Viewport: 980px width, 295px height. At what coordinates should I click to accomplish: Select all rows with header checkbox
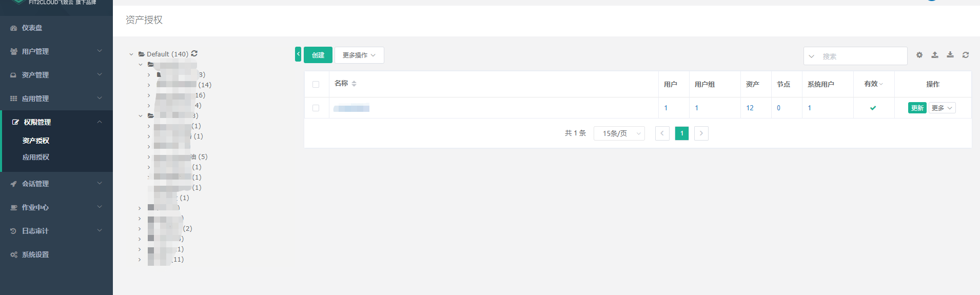[x=316, y=84]
